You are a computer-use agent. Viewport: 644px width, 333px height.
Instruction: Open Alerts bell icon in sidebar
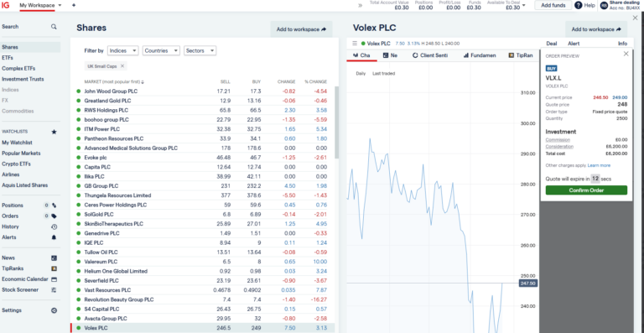[x=54, y=237]
